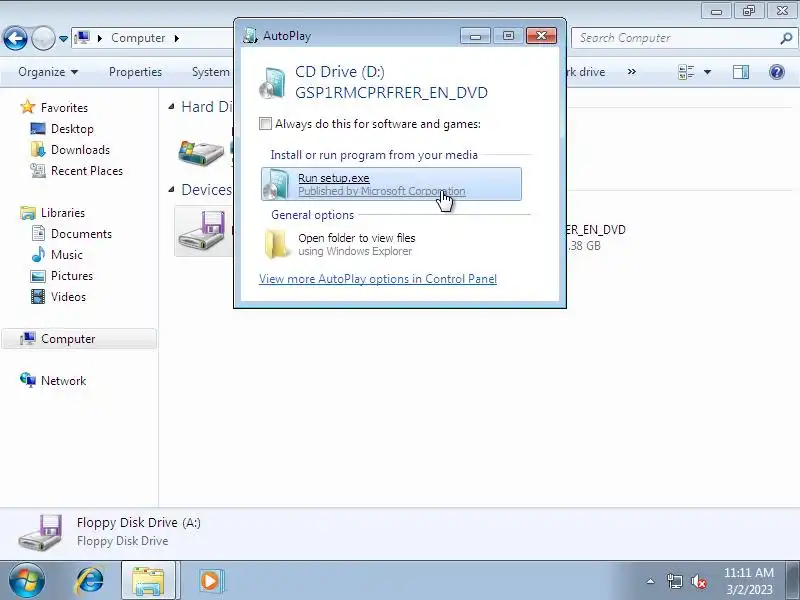Click the network tray icon
The width and height of the screenshot is (800, 600).
click(674, 581)
